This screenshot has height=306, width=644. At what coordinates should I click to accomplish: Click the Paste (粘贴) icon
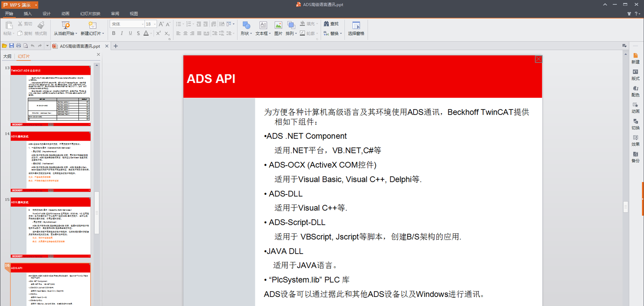pos(9,25)
